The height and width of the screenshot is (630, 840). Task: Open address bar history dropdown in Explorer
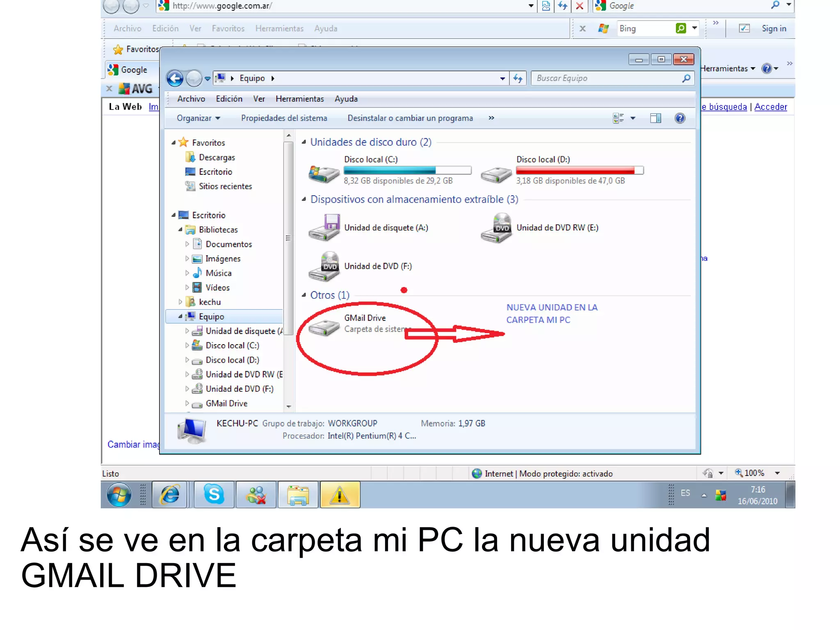(502, 78)
